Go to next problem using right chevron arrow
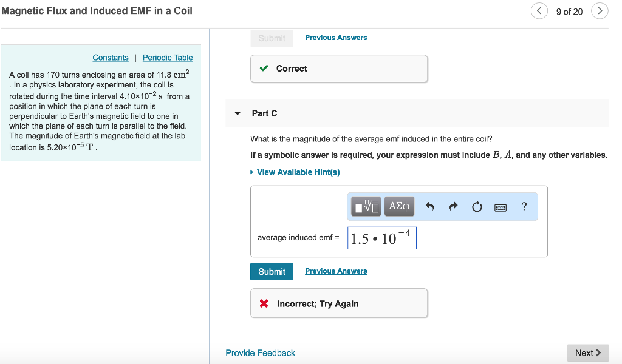The image size is (622, 364). click(x=600, y=10)
